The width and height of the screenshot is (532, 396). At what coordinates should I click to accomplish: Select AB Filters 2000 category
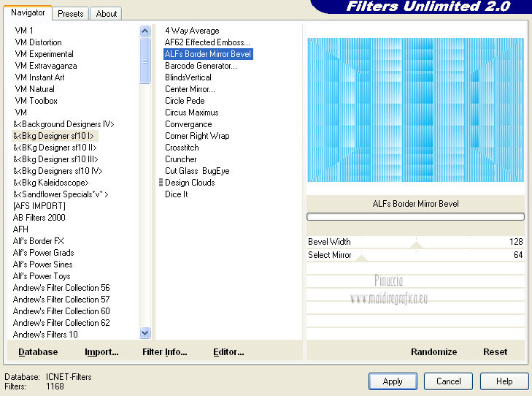point(39,218)
